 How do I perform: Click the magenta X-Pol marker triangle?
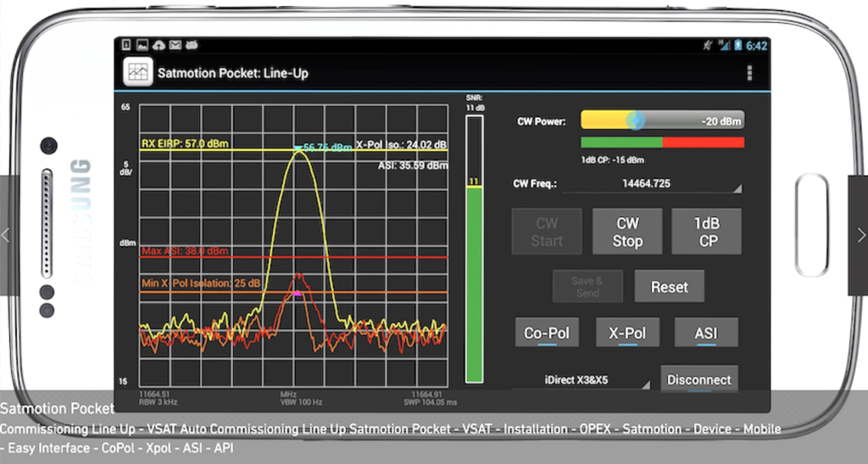[298, 293]
